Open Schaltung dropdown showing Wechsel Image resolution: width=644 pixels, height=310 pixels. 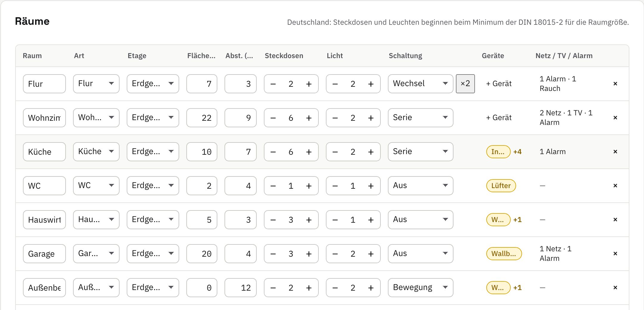tap(421, 84)
